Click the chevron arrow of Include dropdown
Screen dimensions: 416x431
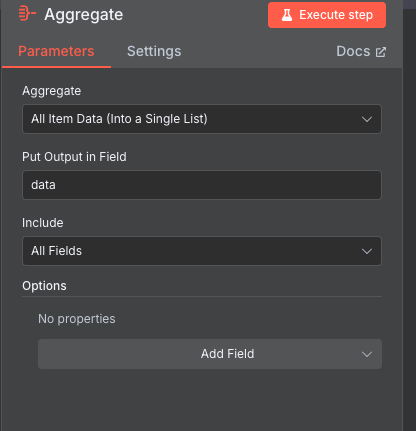point(367,251)
